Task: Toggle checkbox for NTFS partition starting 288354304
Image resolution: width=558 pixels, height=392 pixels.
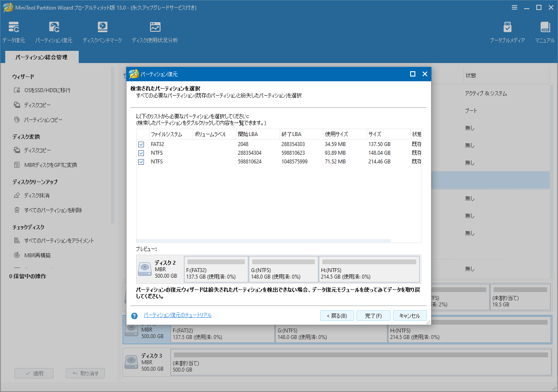Action: coord(141,153)
